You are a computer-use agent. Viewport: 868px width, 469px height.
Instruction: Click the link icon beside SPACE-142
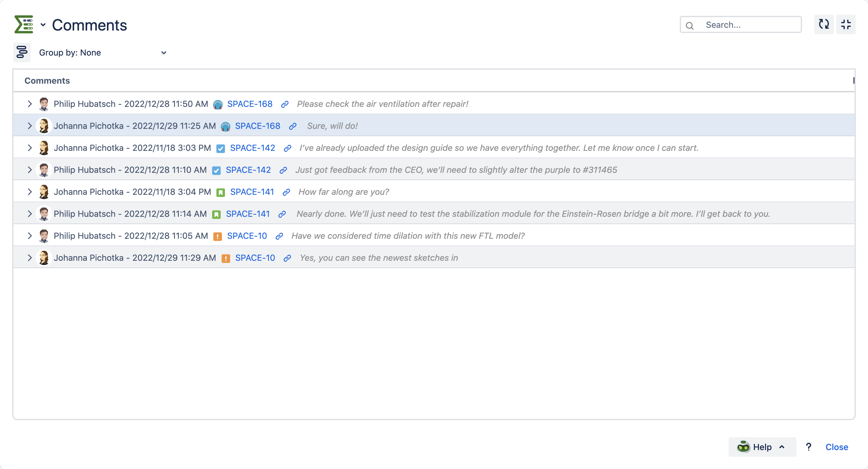tap(287, 148)
